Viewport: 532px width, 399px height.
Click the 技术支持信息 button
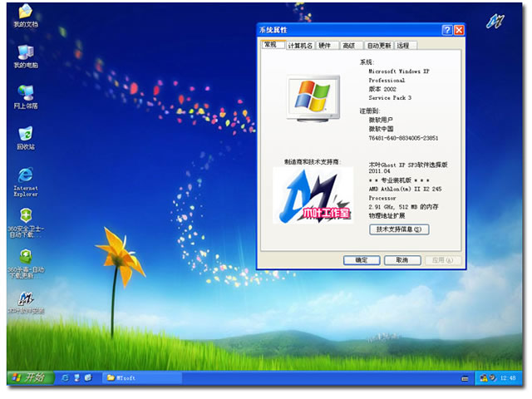point(399,229)
